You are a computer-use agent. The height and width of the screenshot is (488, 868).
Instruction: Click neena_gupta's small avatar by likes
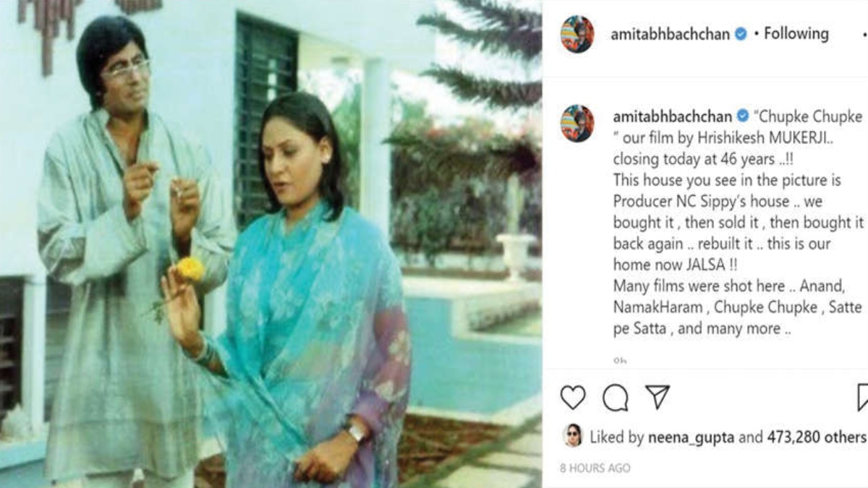pos(573,436)
